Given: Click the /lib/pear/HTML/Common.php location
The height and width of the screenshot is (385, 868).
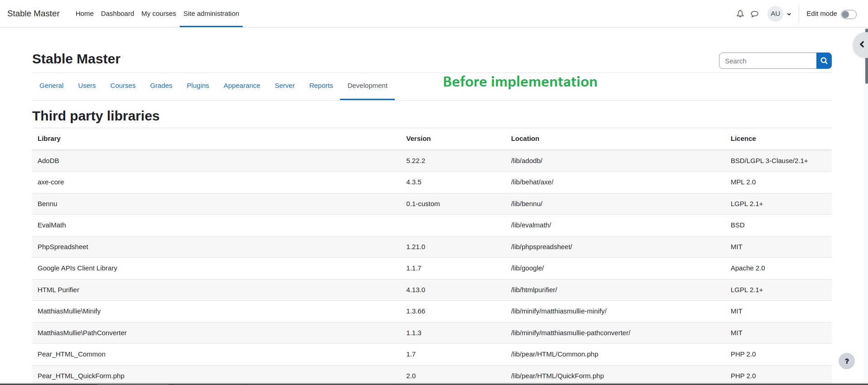Looking at the screenshot, I should tap(555, 354).
